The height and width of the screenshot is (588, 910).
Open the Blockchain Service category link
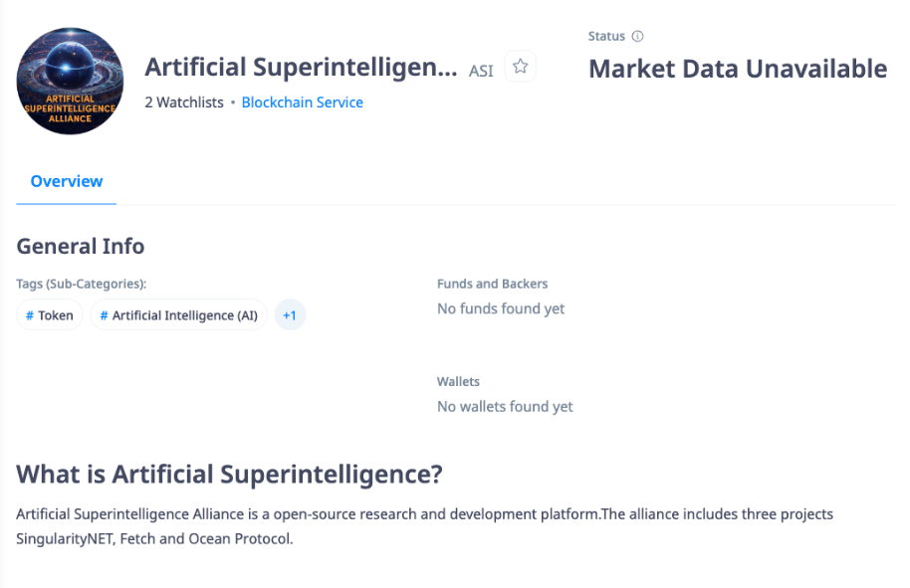[303, 102]
